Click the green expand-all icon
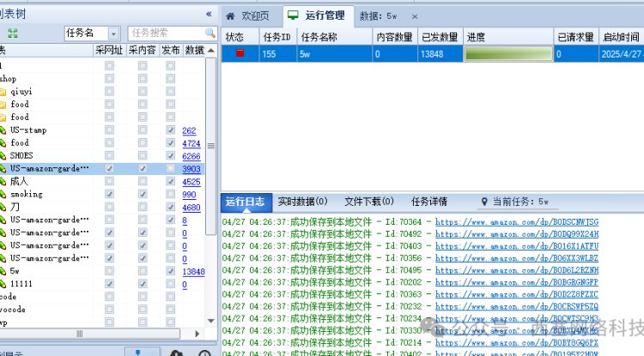Screen dimensions: 644x356 click(x=12, y=33)
